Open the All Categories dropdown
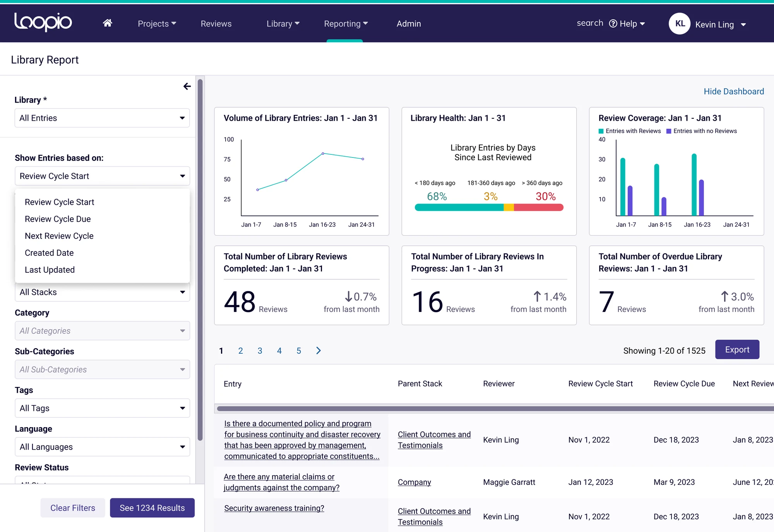 coord(102,331)
